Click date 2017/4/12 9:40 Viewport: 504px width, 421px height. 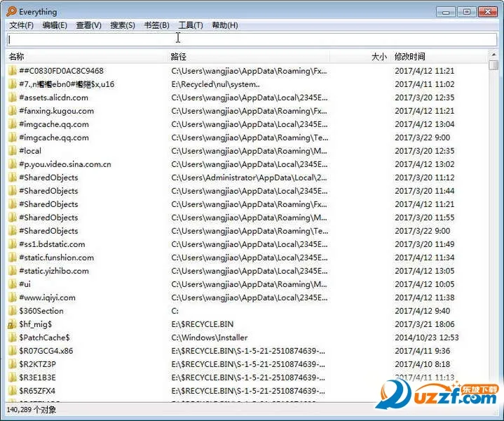click(423, 311)
